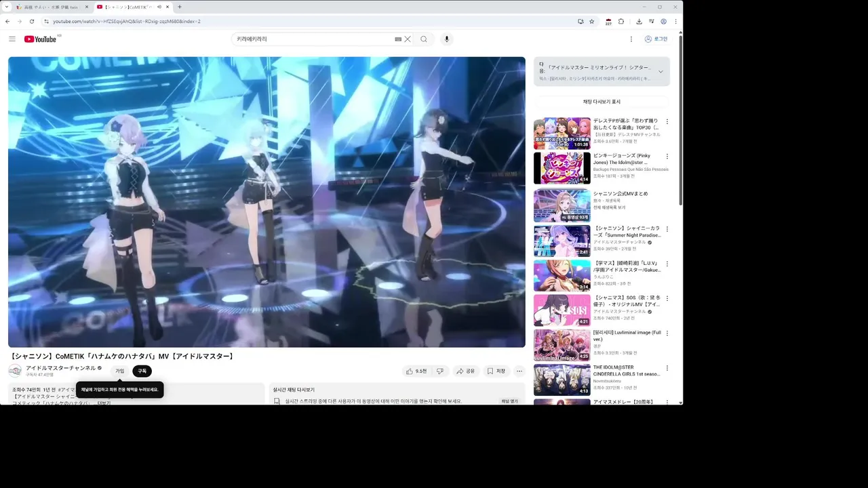
Task: Mute the tab using the speaker icon
Action: (159, 7)
